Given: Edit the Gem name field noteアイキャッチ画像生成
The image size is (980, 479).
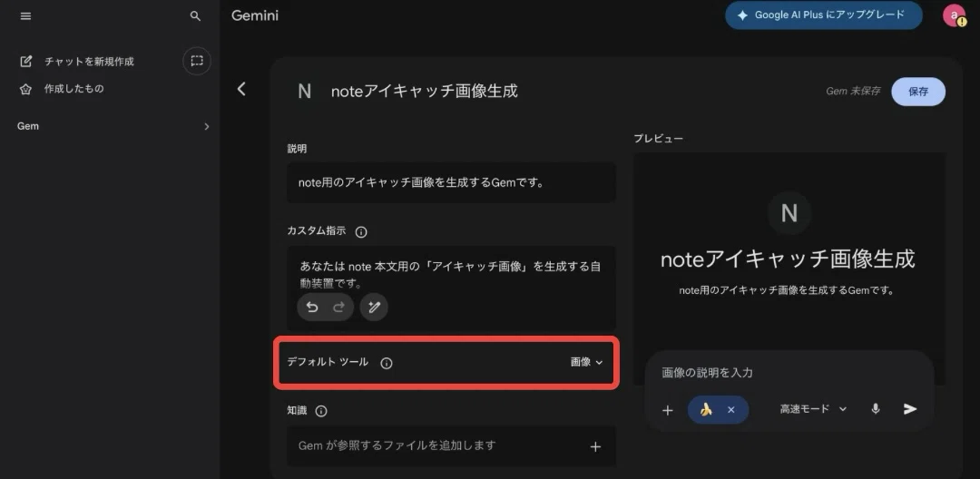Looking at the screenshot, I should click(425, 92).
